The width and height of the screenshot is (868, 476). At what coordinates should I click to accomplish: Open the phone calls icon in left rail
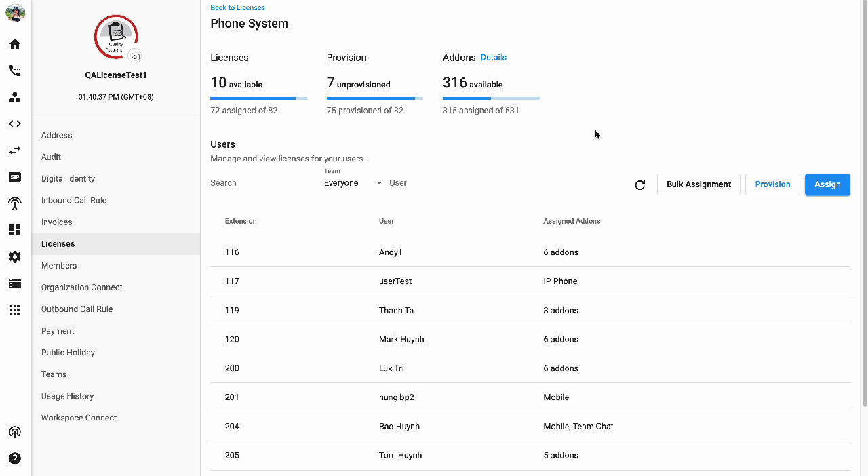(x=14, y=71)
